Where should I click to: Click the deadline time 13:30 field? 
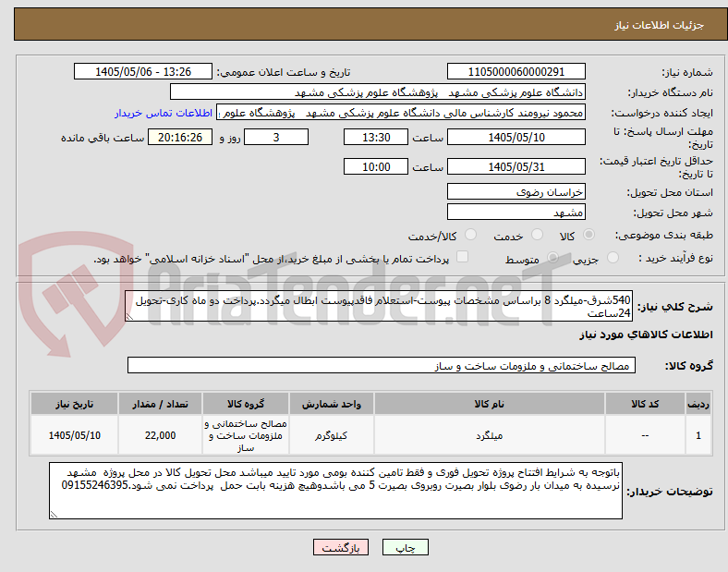tap(376, 137)
